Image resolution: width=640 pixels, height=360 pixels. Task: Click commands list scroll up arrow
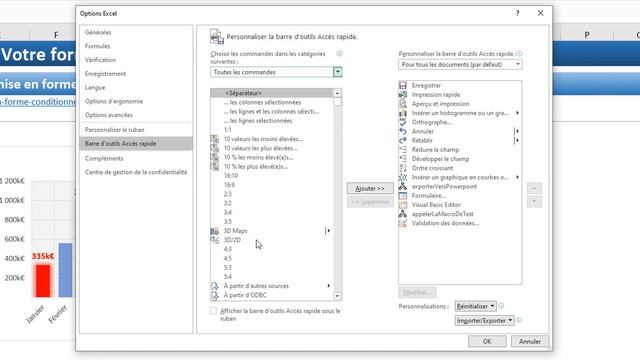(337, 93)
